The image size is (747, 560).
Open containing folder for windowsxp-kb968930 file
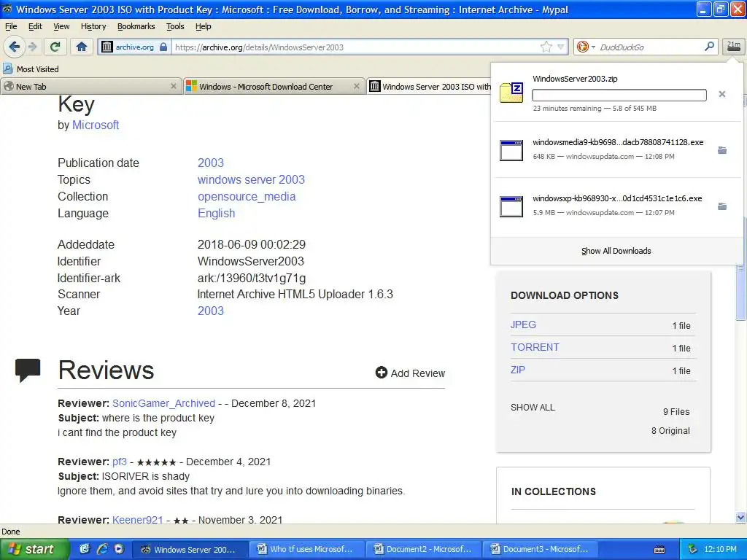tap(722, 206)
